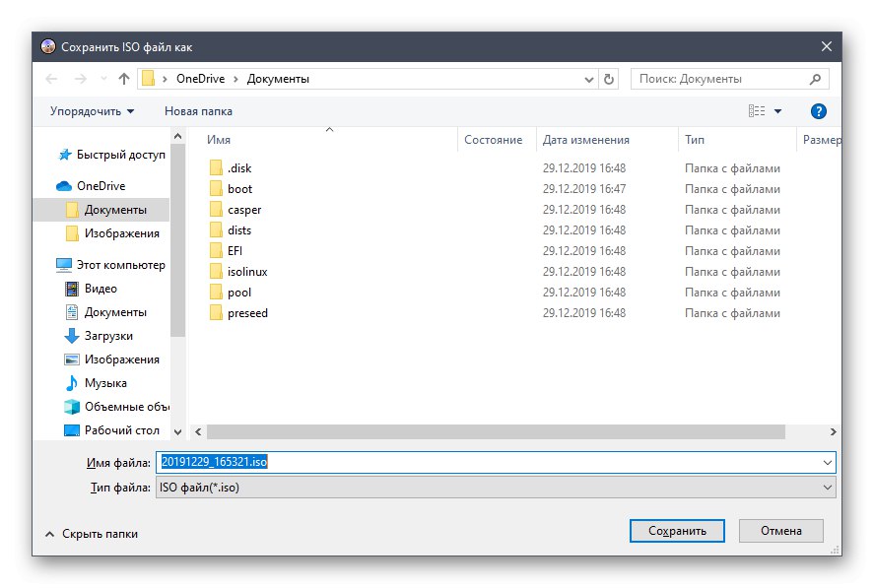Viewport: 874px width, 588px height.
Task: Click the Документы breadcrumb in address bar
Action: click(278, 79)
